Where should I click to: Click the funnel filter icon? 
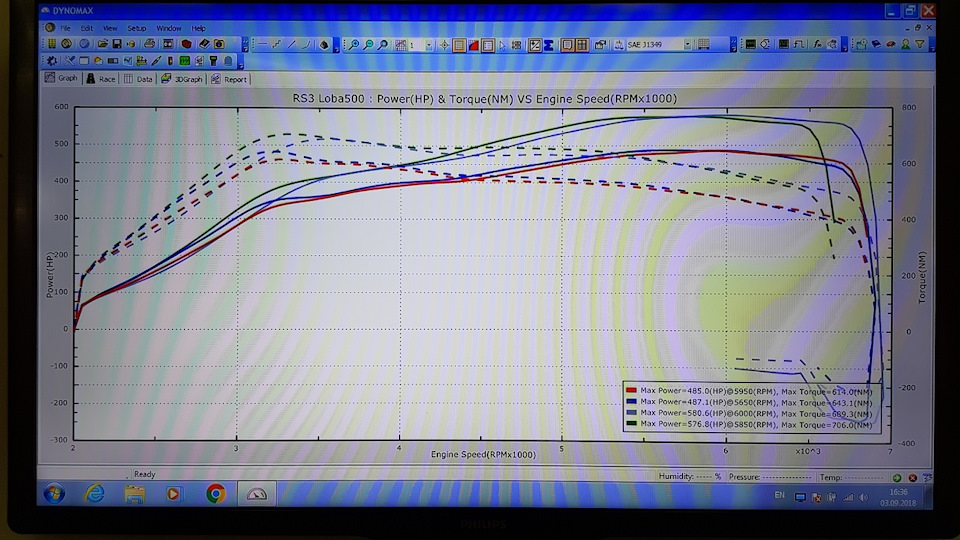click(x=920, y=44)
